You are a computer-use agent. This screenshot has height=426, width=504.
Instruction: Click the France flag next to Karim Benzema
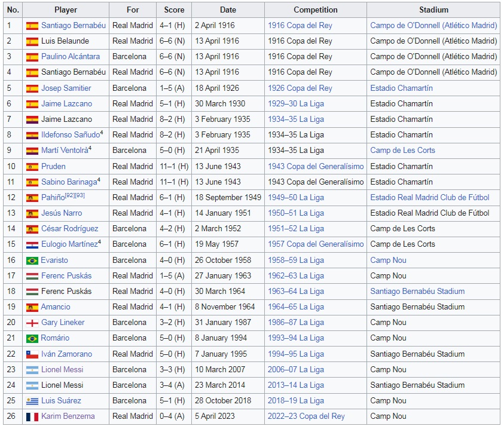pos(32,416)
